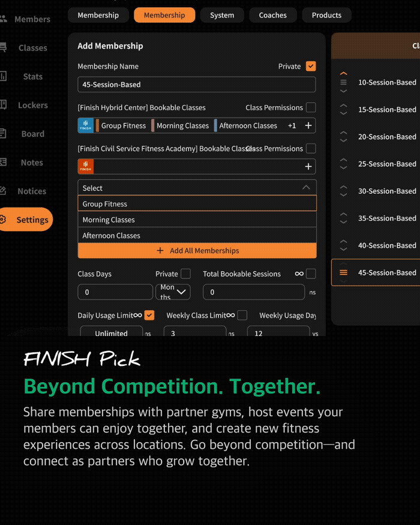
Task: Click the Total Bookable Sessions field
Action: coord(254,292)
